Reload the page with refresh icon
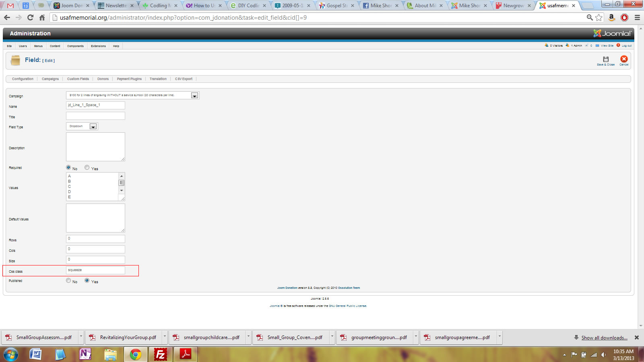This screenshot has width=644, height=362. tap(30, 17)
